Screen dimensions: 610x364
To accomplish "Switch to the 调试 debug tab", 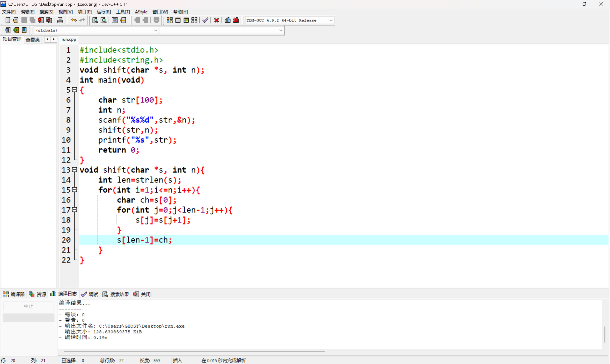I will [90, 294].
